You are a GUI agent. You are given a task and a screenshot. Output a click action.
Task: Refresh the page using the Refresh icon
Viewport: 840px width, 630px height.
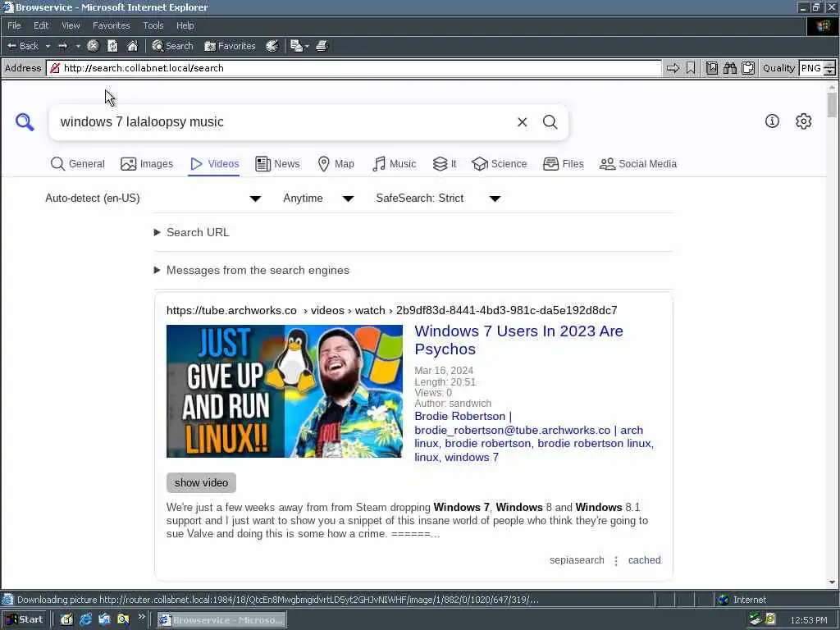tap(112, 46)
